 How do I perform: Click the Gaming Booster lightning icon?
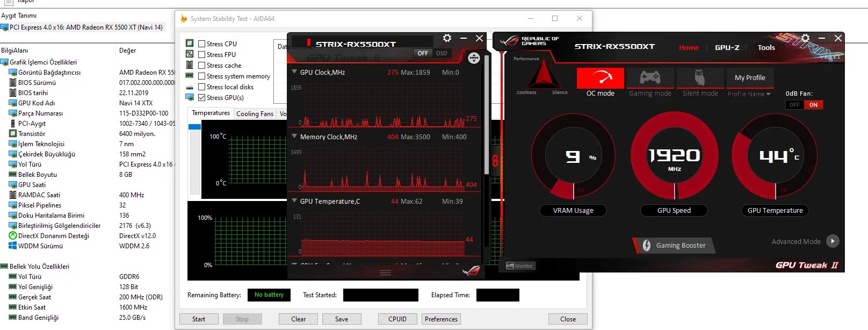coord(647,246)
